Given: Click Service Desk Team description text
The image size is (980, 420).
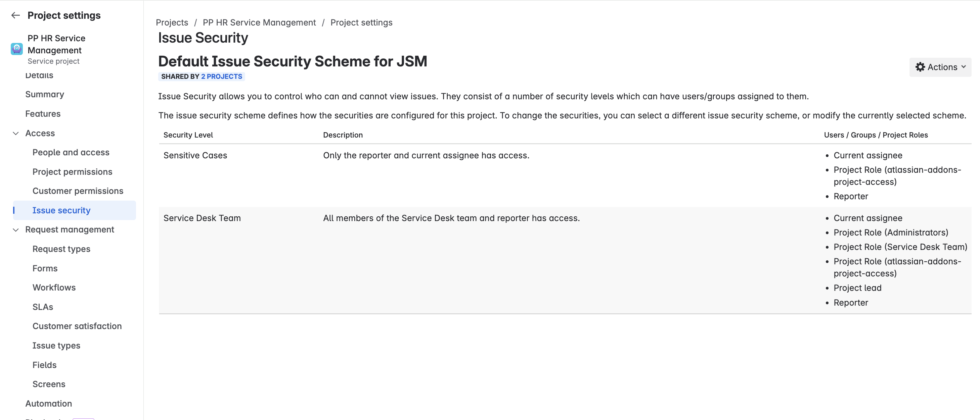Looking at the screenshot, I should [451, 218].
